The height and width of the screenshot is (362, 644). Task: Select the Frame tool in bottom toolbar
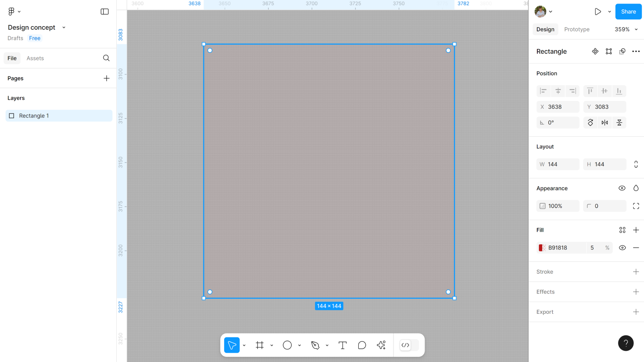click(260, 345)
